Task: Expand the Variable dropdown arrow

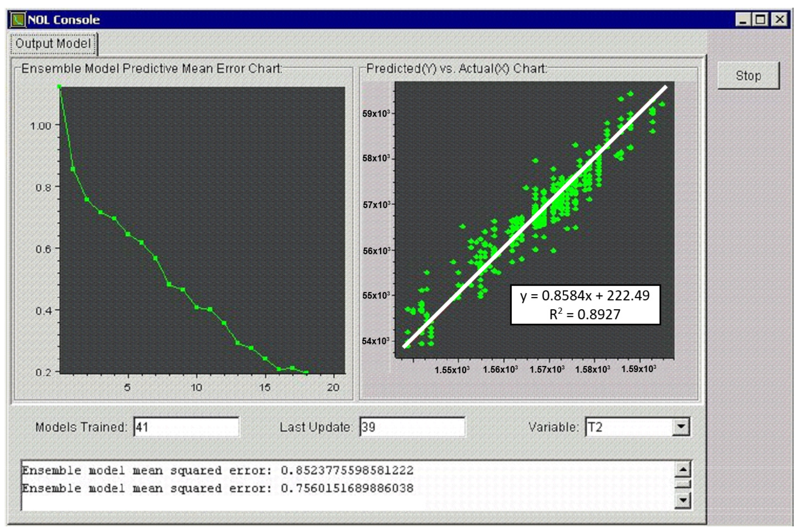Action: (x=681, y=427)
